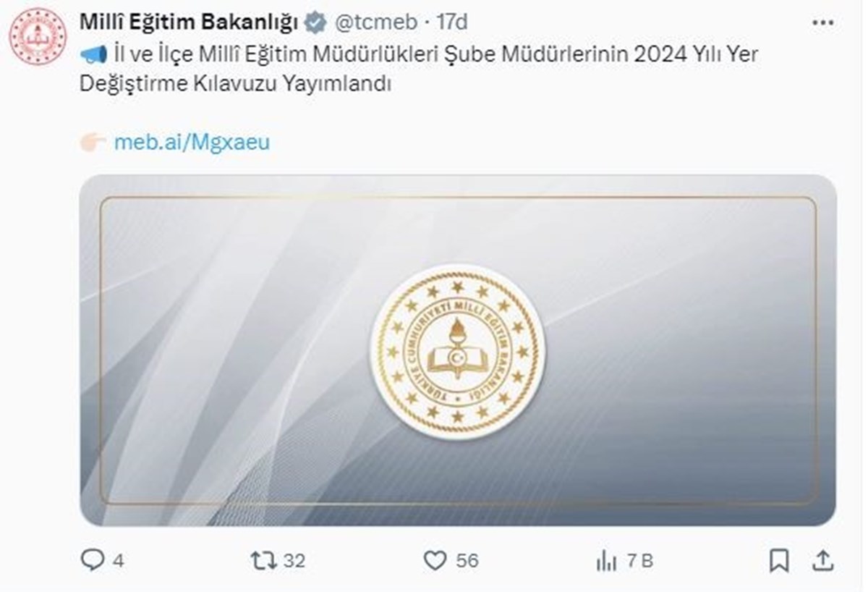Toggle retweet with the arrows icon

coord(262,560)
